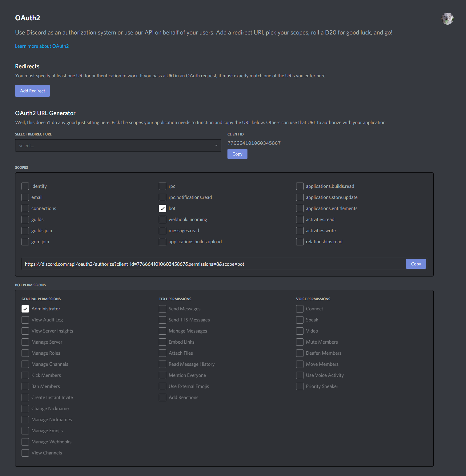The height and width of the screenshot is (476, 466).
Task: Enable relationships.read scope
Action: pyautogui.click(x=300, y=242)
